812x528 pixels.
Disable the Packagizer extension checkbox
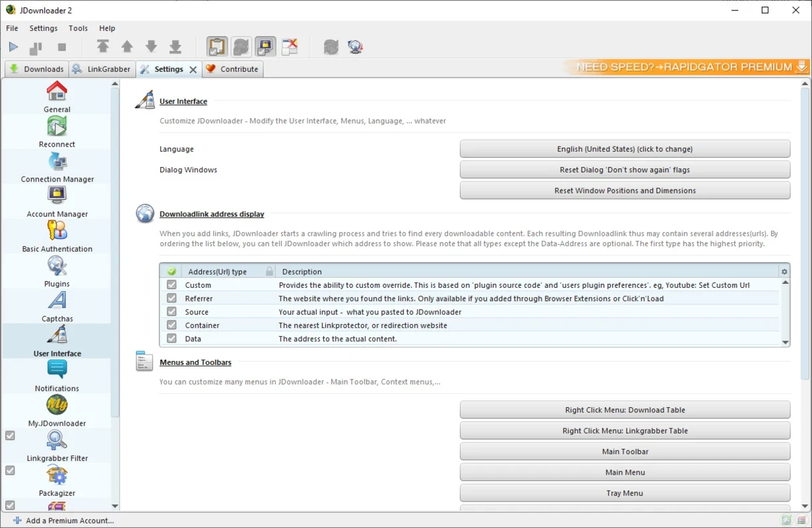10,471
